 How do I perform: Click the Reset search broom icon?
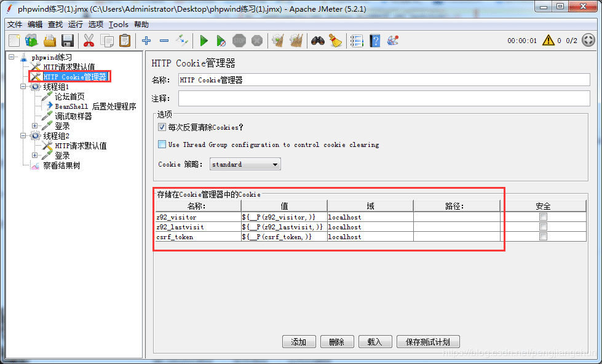336,41
